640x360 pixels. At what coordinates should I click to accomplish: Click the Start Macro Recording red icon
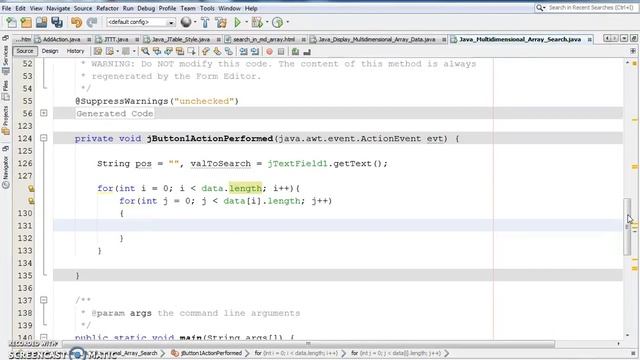click(x=269, y=51)
